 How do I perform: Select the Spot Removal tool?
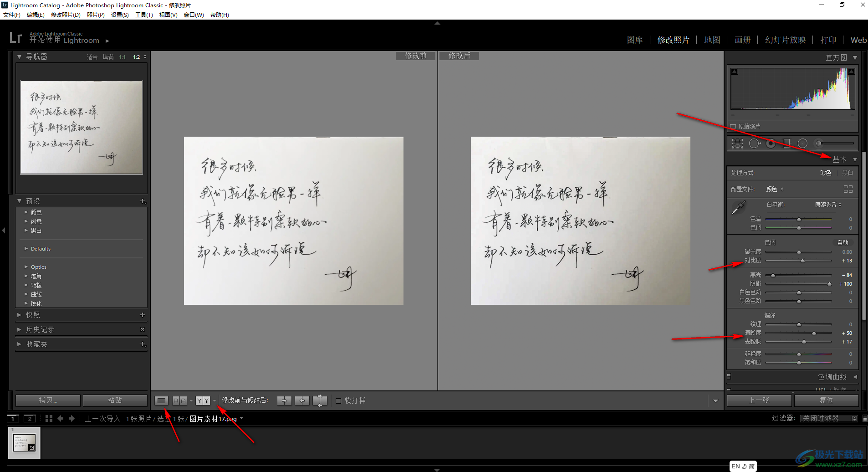click(x=755, y=144)
